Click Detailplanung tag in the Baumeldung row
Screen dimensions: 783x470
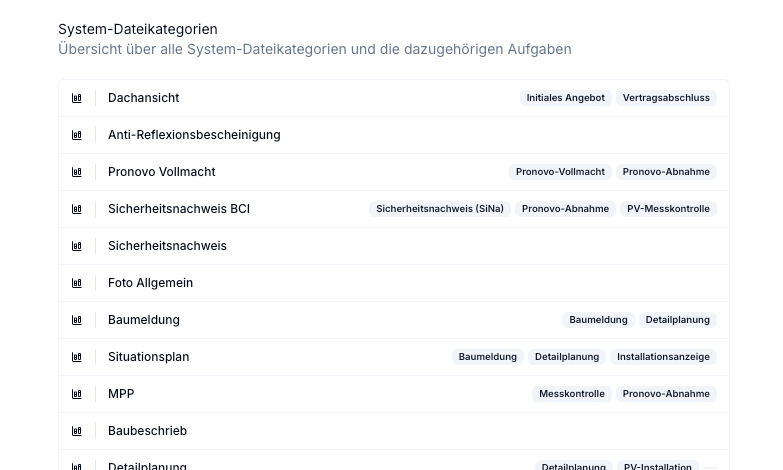click(678, 320)
